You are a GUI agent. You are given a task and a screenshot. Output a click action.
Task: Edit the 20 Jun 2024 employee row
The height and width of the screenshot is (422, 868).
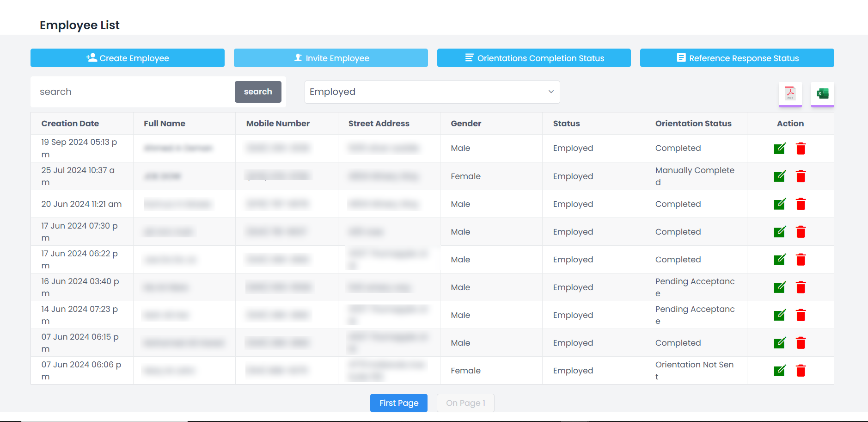click(x=779, y=204)
